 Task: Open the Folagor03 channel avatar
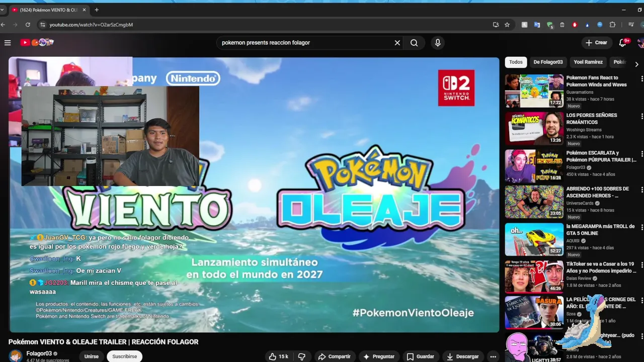16,356
